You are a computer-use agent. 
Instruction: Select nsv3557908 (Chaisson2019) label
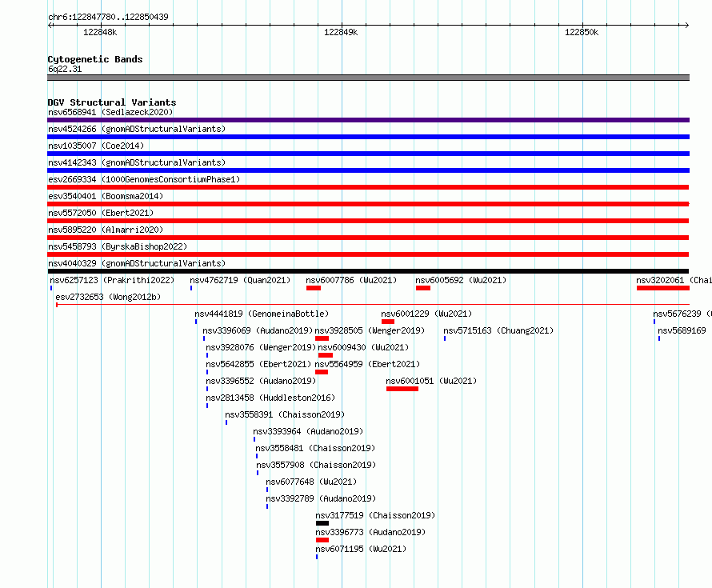coord(316,465)
